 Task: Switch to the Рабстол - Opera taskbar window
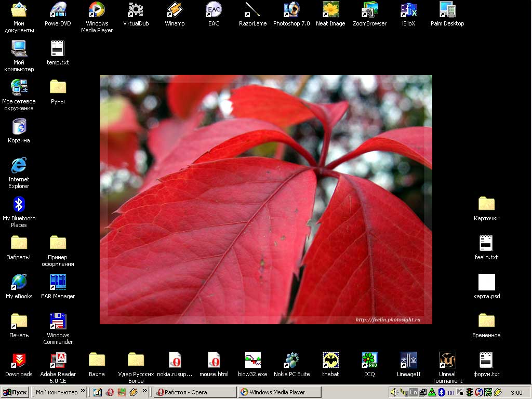coord(195,392)
